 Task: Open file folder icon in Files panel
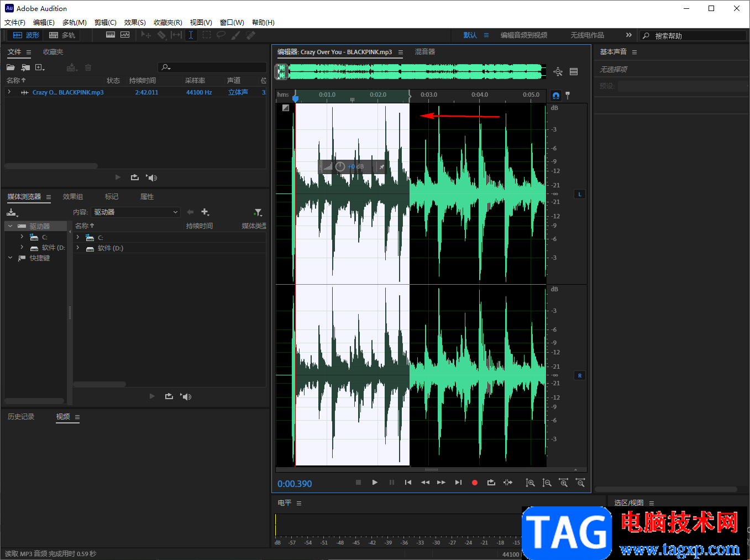(x=11, y=67)
